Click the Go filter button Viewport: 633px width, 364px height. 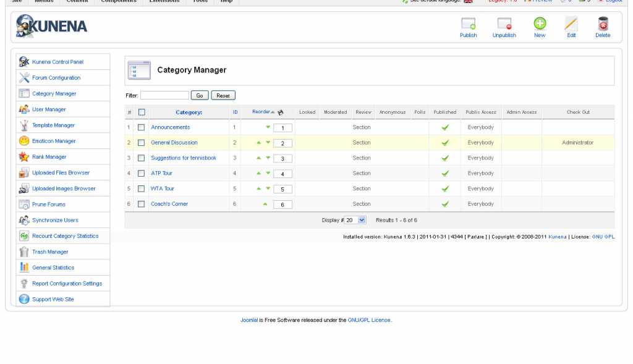200,96
